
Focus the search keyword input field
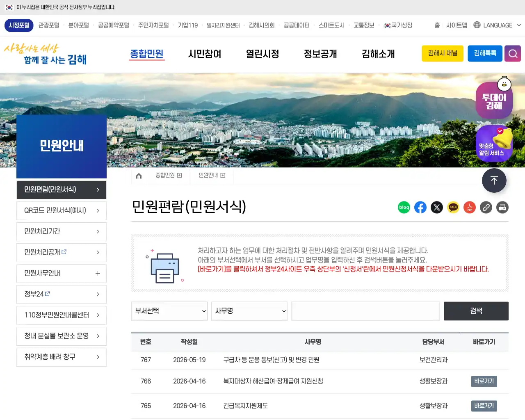point(365,311)
